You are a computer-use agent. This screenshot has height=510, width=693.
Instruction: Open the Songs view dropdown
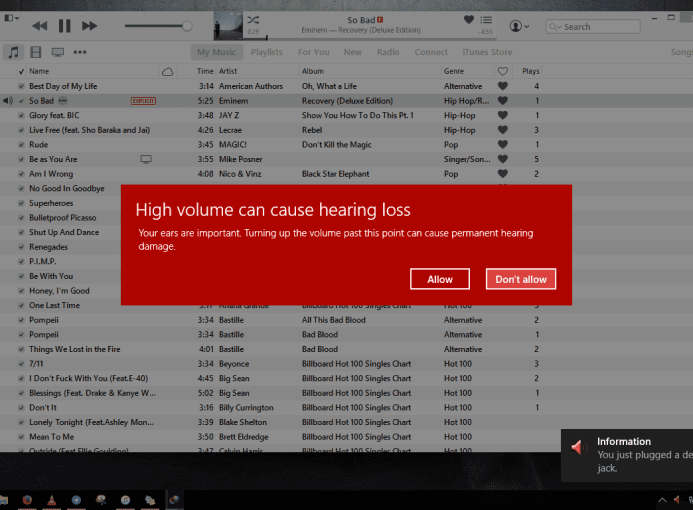[682, 52]
